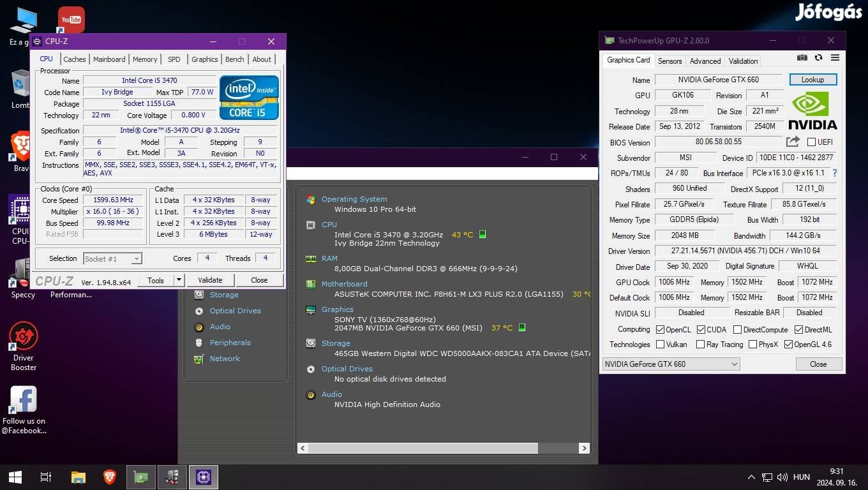Viewport: 868px width, 490px height.
Task: Click the HUN language indicator in taskbar
Action: click(801, 477)
